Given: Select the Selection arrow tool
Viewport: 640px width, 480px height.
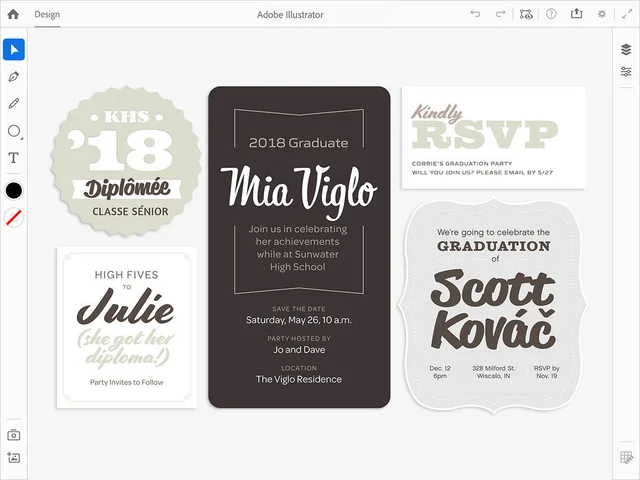Looking at the screenshot, I should pos(14,50).
